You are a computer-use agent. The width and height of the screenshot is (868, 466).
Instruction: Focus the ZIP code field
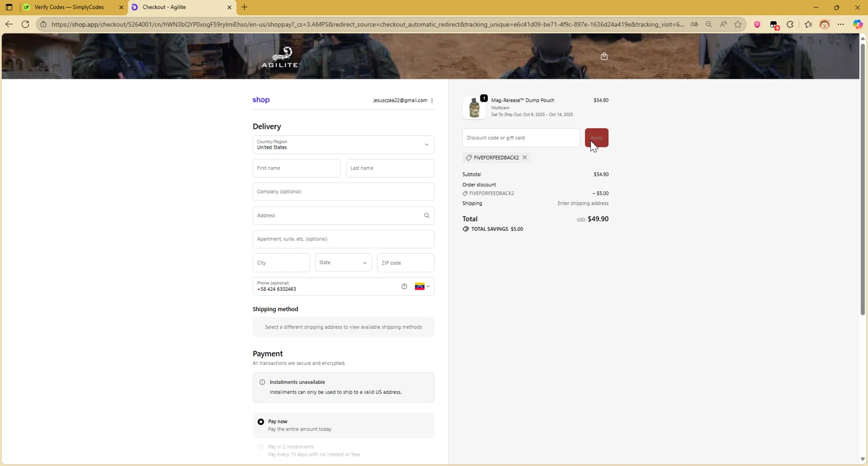click(406, 263)
